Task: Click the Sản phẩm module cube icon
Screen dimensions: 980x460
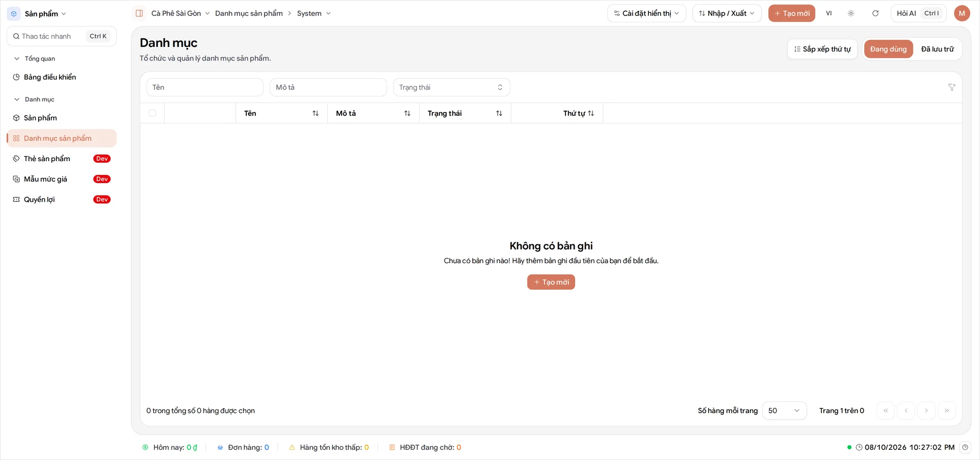Action: tap(14, 14)
